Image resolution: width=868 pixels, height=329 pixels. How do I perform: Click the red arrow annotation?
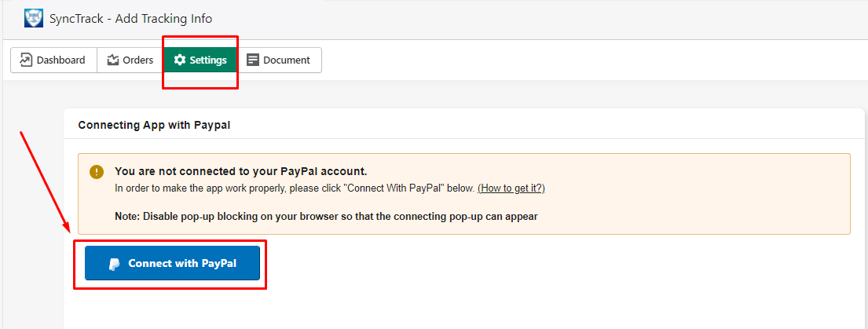pyautogui.click(x=45, y=182)
